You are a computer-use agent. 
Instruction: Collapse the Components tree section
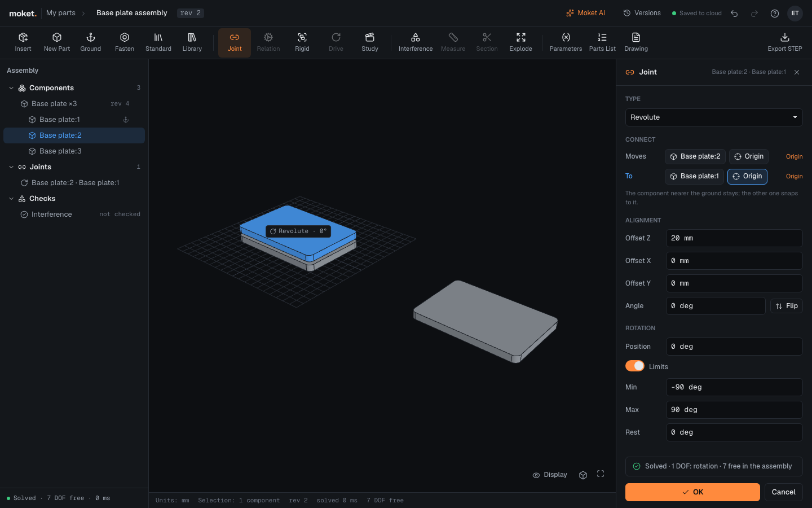pyautogui.click(x=11, y=88)
